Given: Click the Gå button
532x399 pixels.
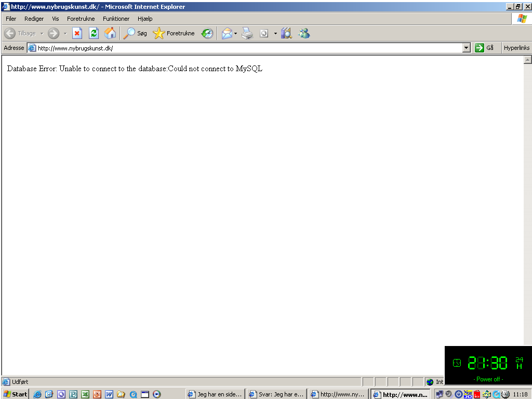Looking at the screenshot, I should click(484, 48).
